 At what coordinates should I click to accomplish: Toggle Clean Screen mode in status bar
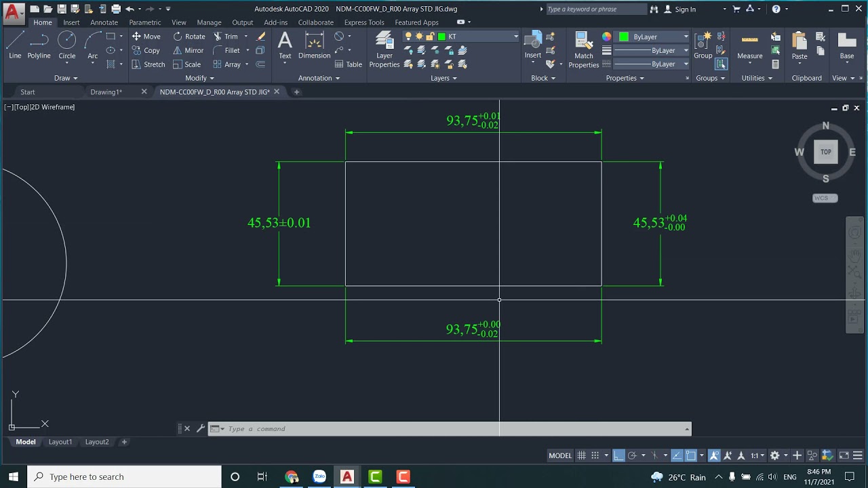click(x=844, y=455)
